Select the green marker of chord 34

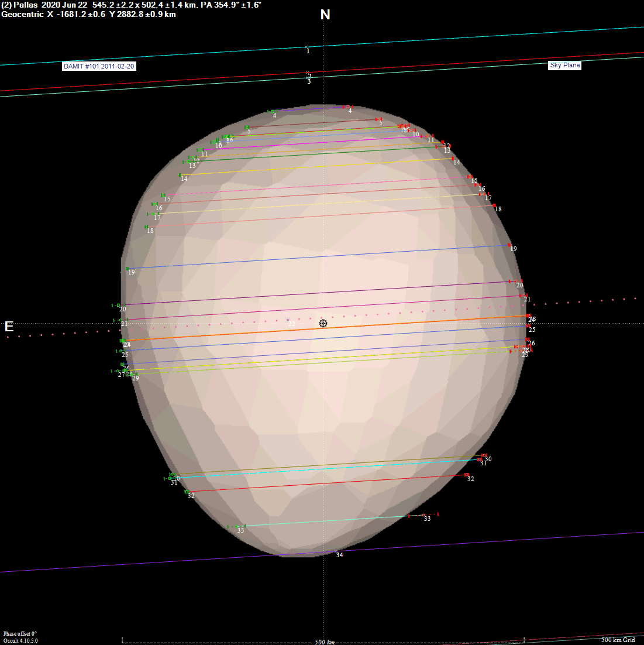click(335, 550)
